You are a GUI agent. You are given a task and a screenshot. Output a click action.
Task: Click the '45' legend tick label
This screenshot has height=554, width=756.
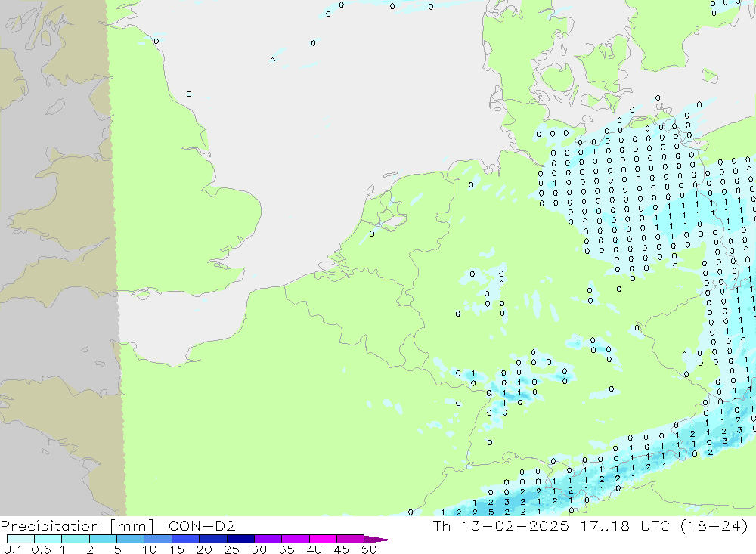pyautogui.click(x=342, y=549)
